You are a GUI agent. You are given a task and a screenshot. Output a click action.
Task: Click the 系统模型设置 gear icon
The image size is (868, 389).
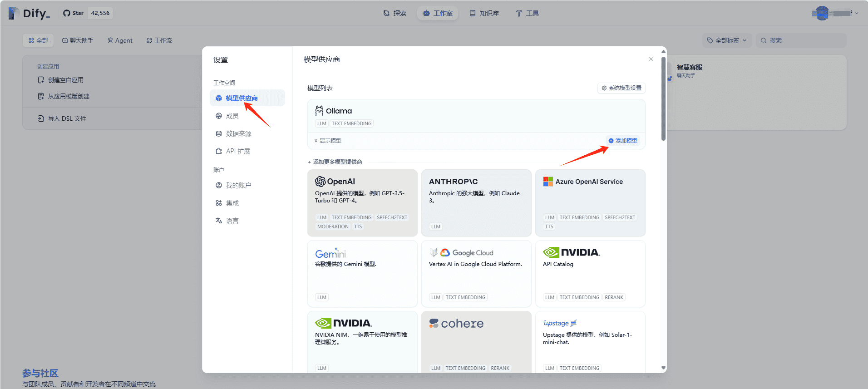point(604,88)
